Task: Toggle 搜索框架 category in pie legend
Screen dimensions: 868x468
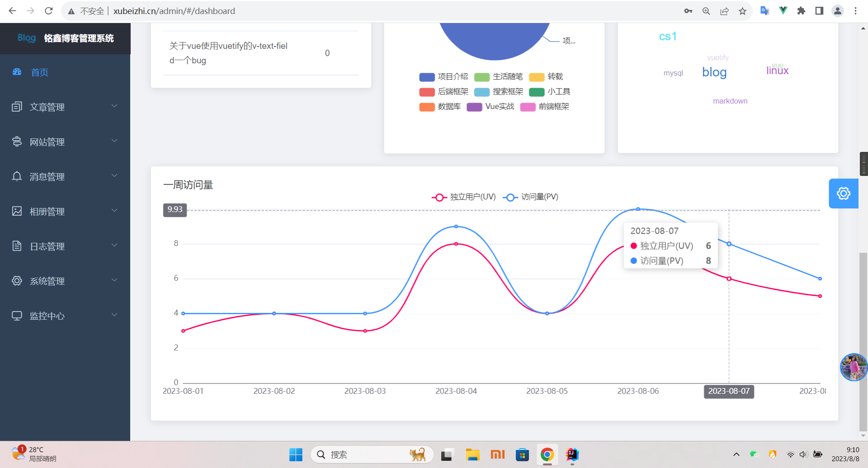Action: [499, 92]
